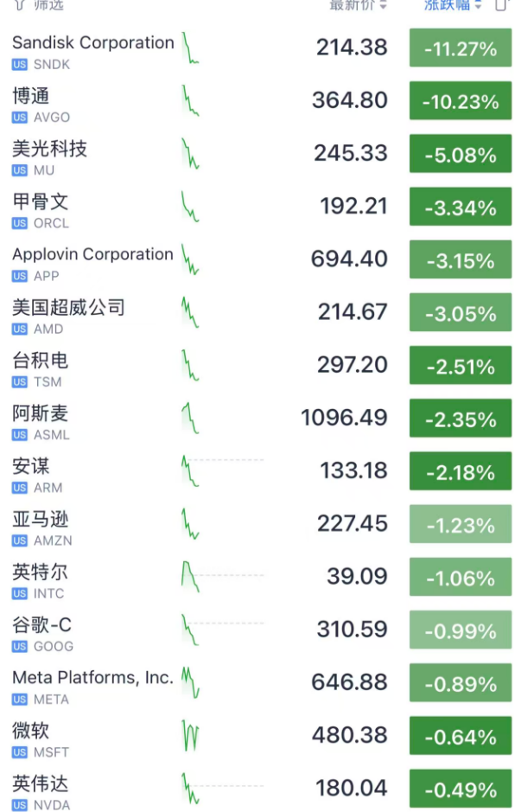Click Sandisk Corporation's mini trend chart

coord(190,48)
